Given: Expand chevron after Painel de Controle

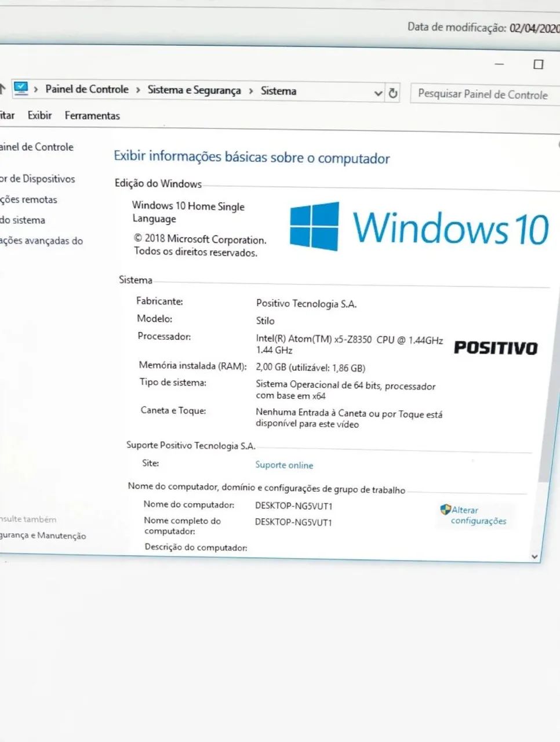Looking at the screenshot, I should point(138,90).
